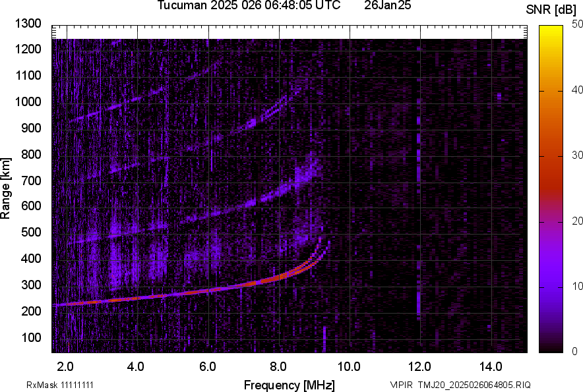Click the bright red F-layer trace near 6 MHz

(x=208, y=290)
